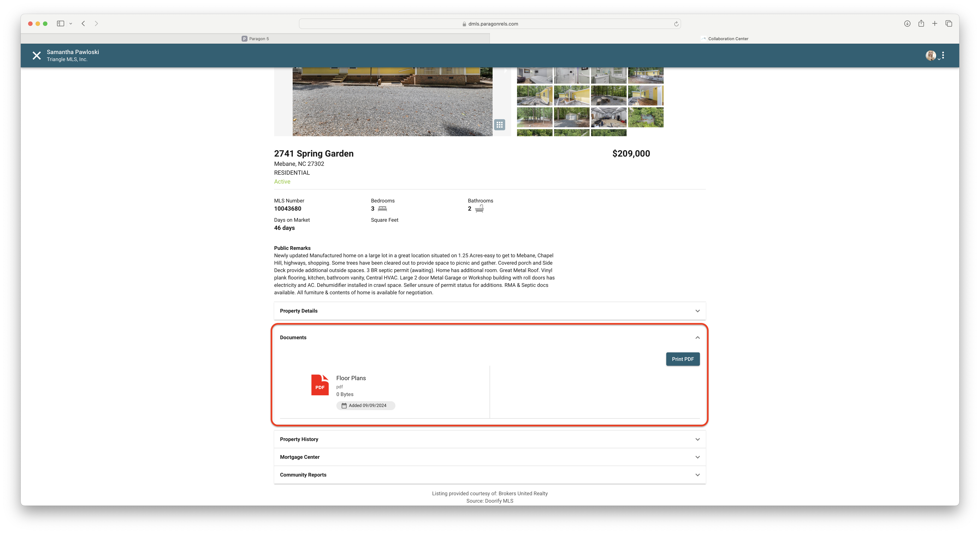The image size is (980, 533).
Task: Expand the Mortgage Center section
Action: pos(490,457)
